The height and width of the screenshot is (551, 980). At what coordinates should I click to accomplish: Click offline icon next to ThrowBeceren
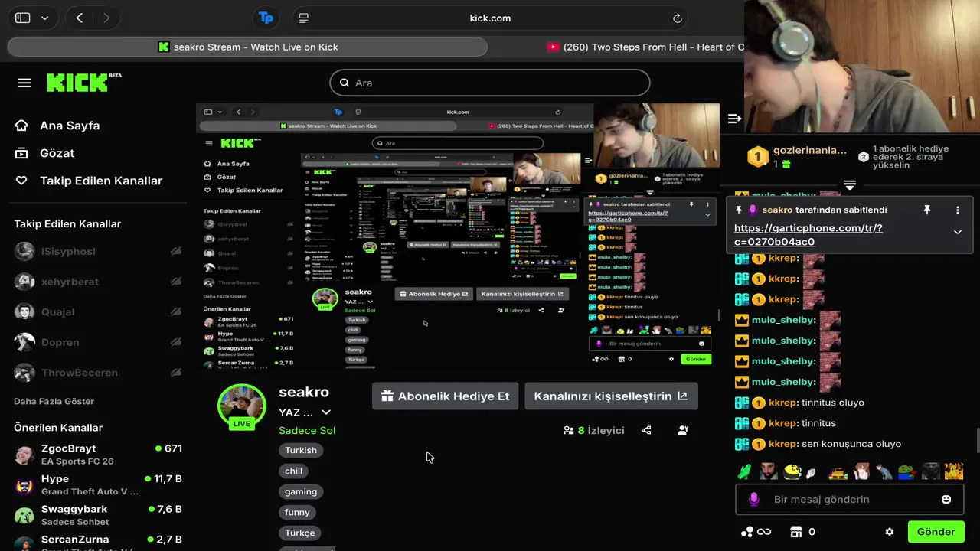click(x=175, y=373)
